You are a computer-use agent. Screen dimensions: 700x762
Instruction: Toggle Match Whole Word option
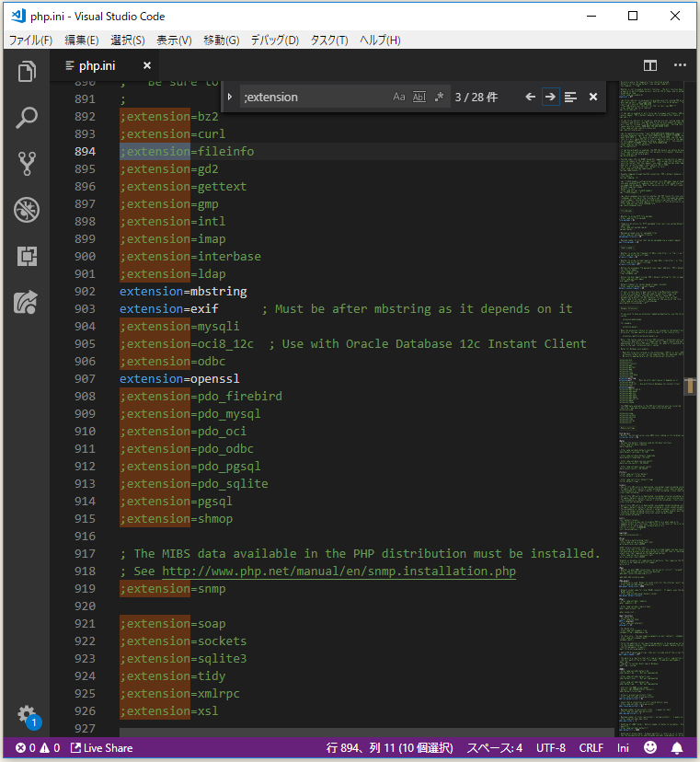pyautogui.click(x=419, y=97)
